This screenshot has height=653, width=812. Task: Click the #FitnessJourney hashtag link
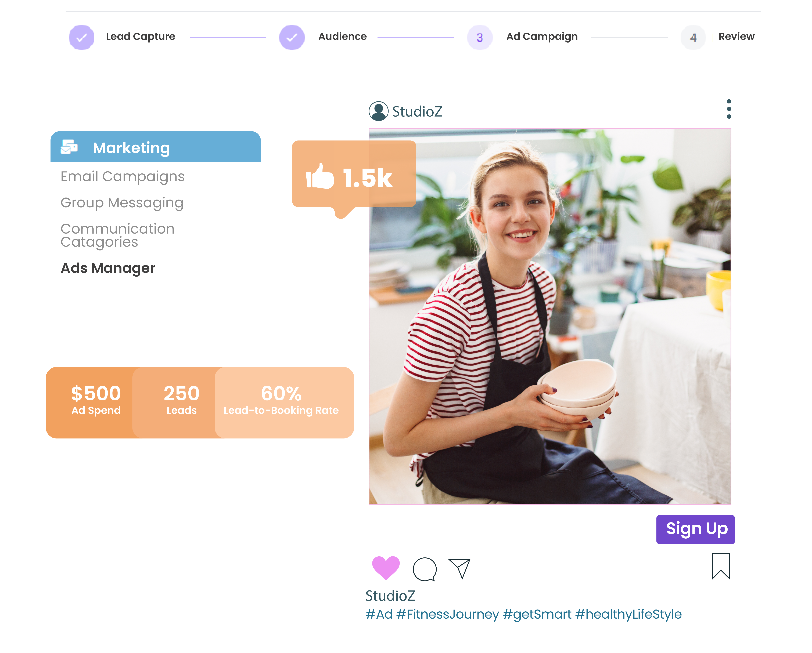(447, 614)
